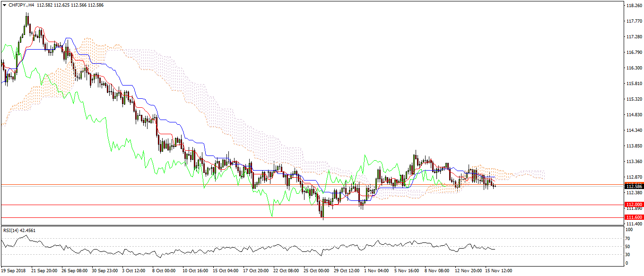This screenshot has width=644, height=276.
Task: Click the 118.260 price axis label
Action: [x=632, y=6]
